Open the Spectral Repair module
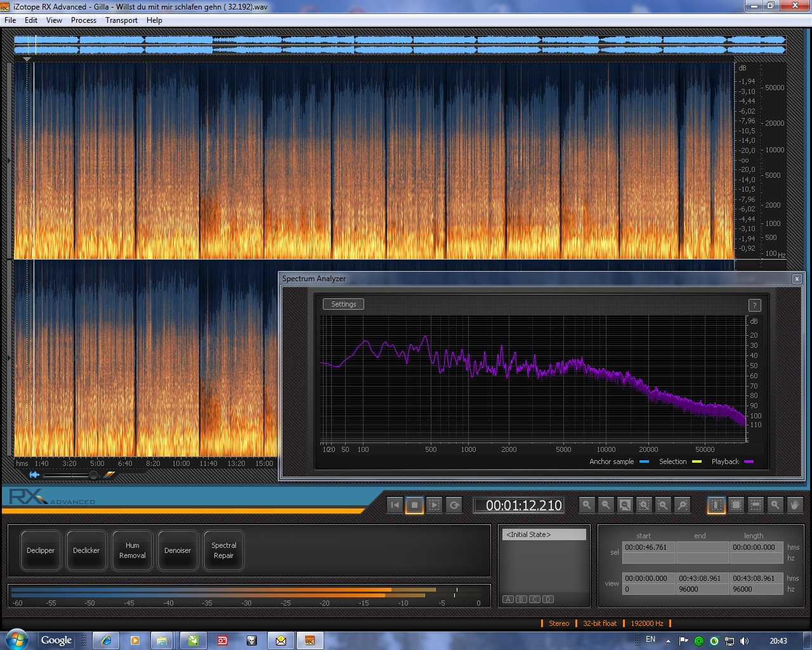Viewport: 812px width, 650px height. coord(223,550)
